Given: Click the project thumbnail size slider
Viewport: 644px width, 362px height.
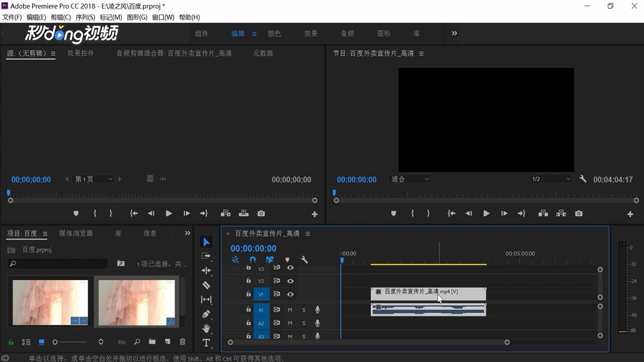Looking at the screenshot, I should (70, 342).
